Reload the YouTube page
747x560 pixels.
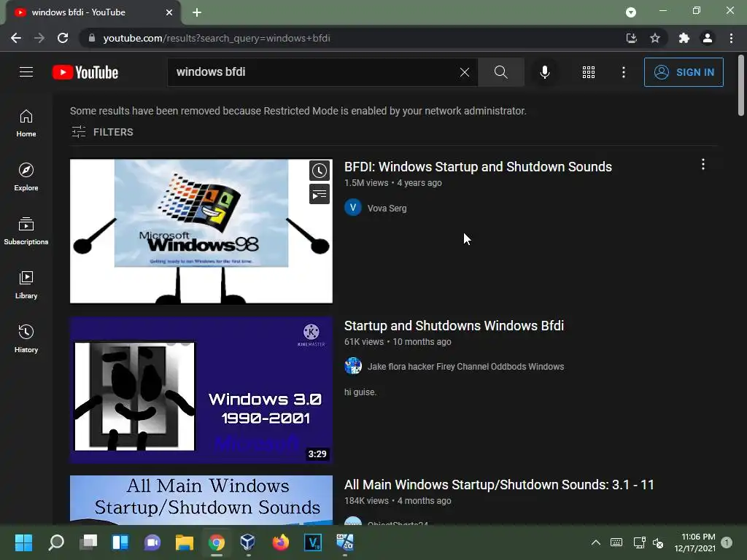pyautogui.click(x=63, y=38)
